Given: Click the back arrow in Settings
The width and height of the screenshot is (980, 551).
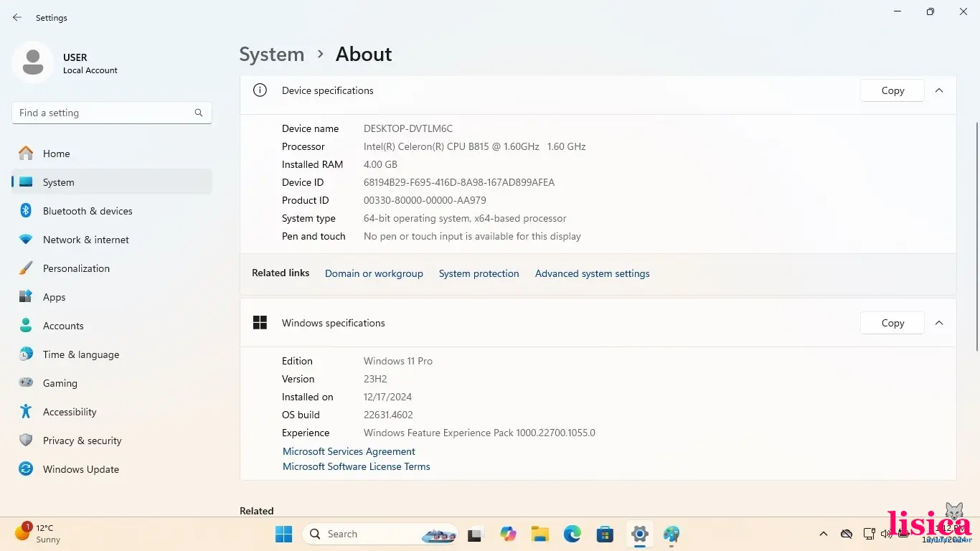Looking at the screenshot, I should pos(17,18).
